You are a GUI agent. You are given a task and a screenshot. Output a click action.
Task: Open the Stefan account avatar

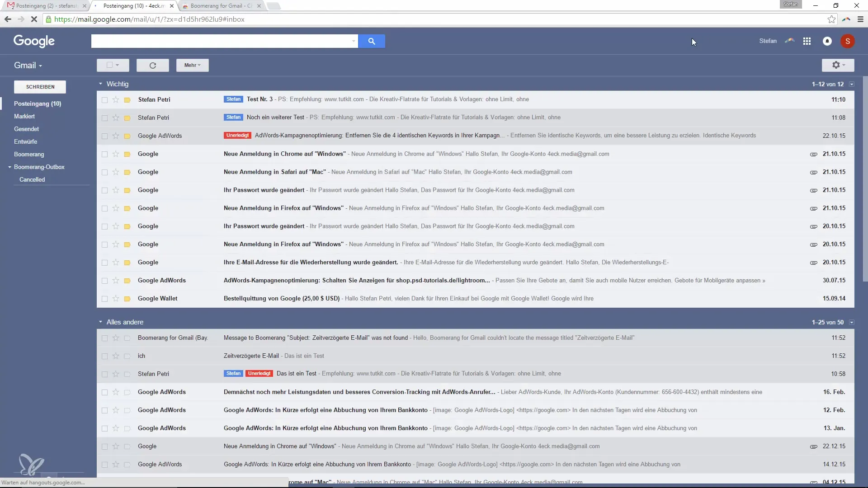(848, 41)
